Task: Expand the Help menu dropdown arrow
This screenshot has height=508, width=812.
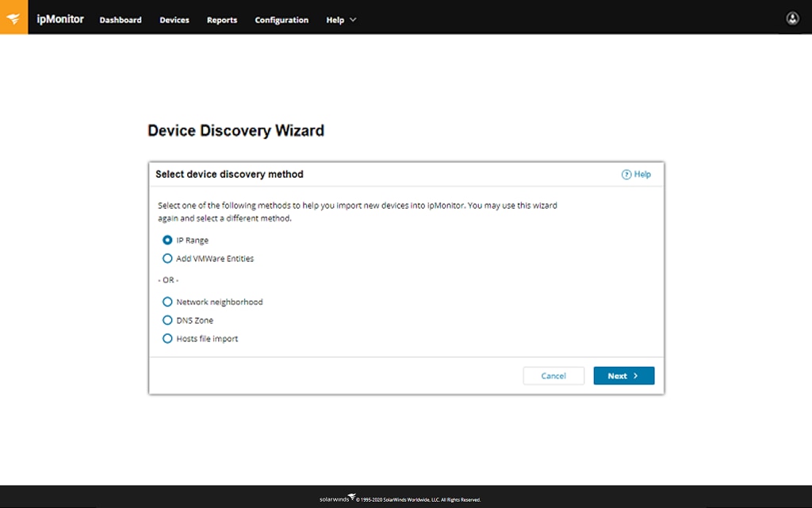Action: point(353,20)
